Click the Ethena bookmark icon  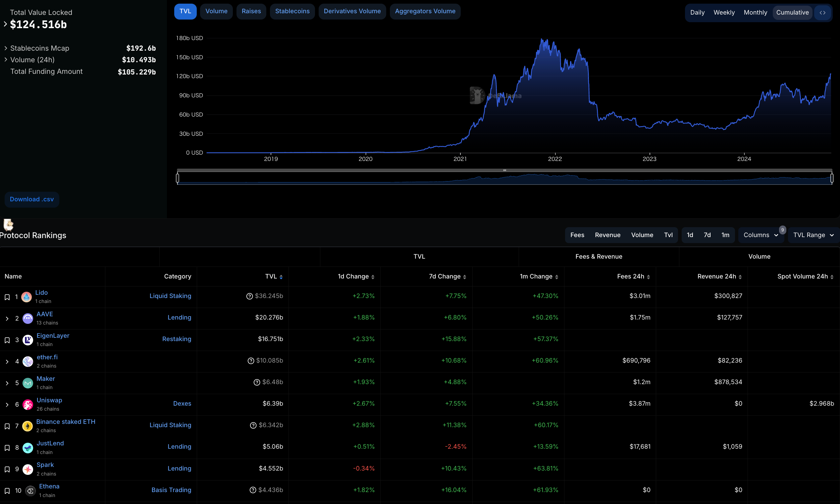7,491
